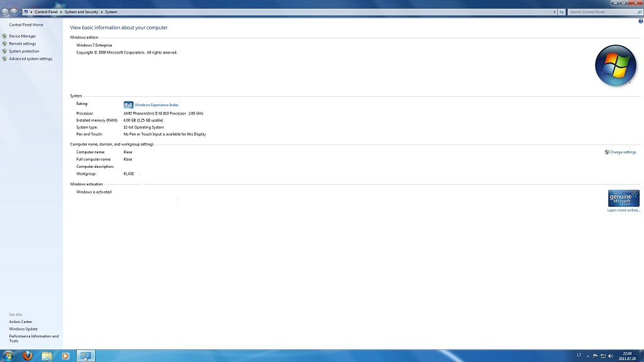This screenshot has height=362, width=644.
Task: Click the volume speaker icon in tray
Action: click(x=611, y=356)
